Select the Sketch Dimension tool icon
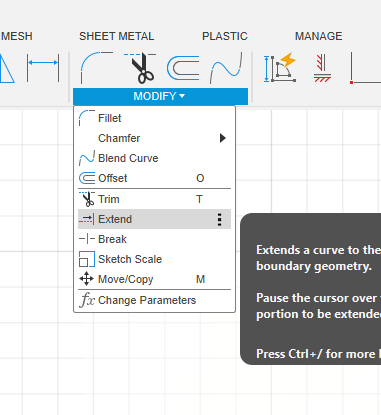Viewport: 381px width, 415px height. [43, 68]
